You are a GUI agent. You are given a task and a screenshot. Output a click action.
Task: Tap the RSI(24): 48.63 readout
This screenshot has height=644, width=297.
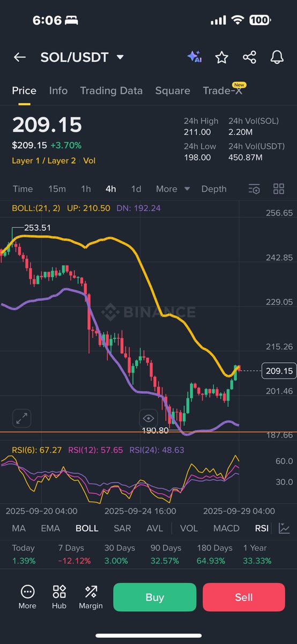point(157,450)
